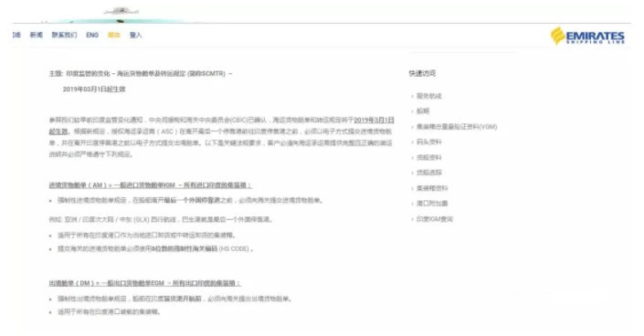Click the Emirates Shipping Line logo
644x336 pixels.
tap(587, 36)
